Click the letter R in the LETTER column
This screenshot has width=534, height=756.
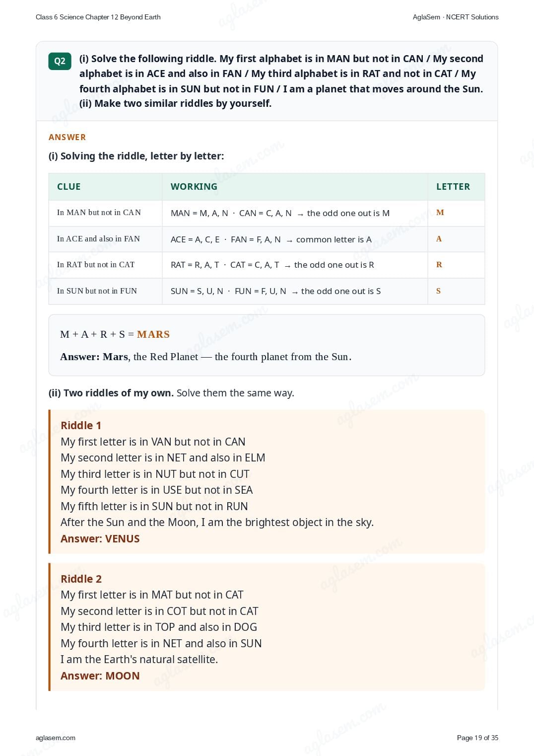point(439,265)
